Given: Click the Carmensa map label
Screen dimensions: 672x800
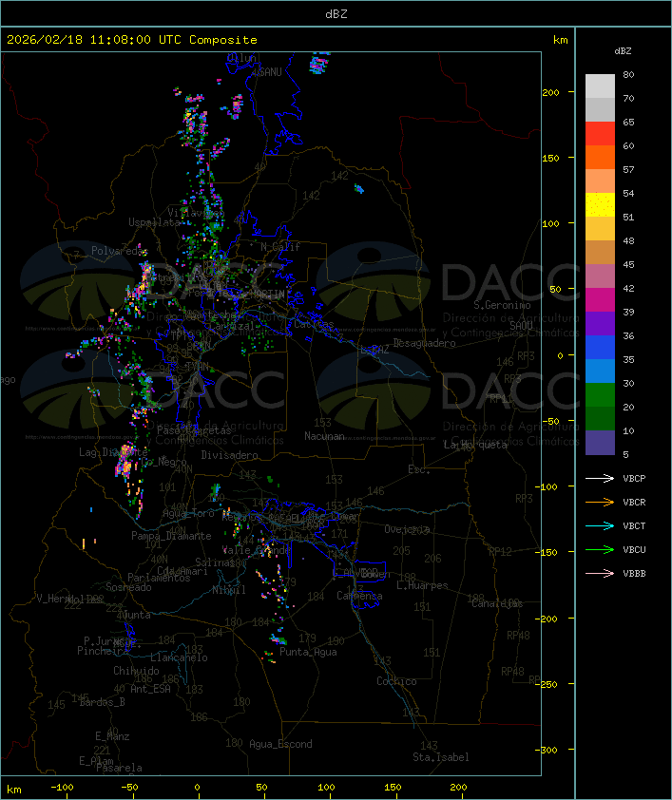Looking at the screenshot, I should 359,596.
